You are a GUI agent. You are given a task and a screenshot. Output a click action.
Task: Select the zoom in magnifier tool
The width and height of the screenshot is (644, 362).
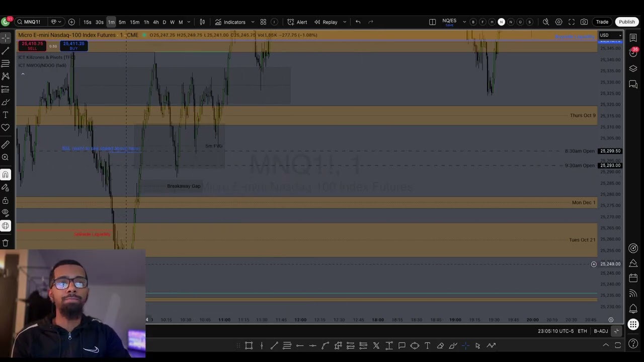(6, 157)
